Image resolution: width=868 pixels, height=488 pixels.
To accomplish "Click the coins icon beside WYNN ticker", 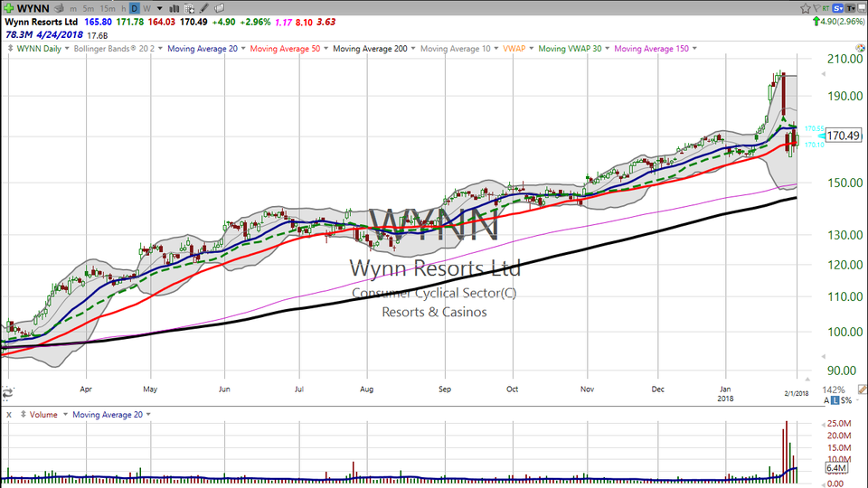I will 60,8.
